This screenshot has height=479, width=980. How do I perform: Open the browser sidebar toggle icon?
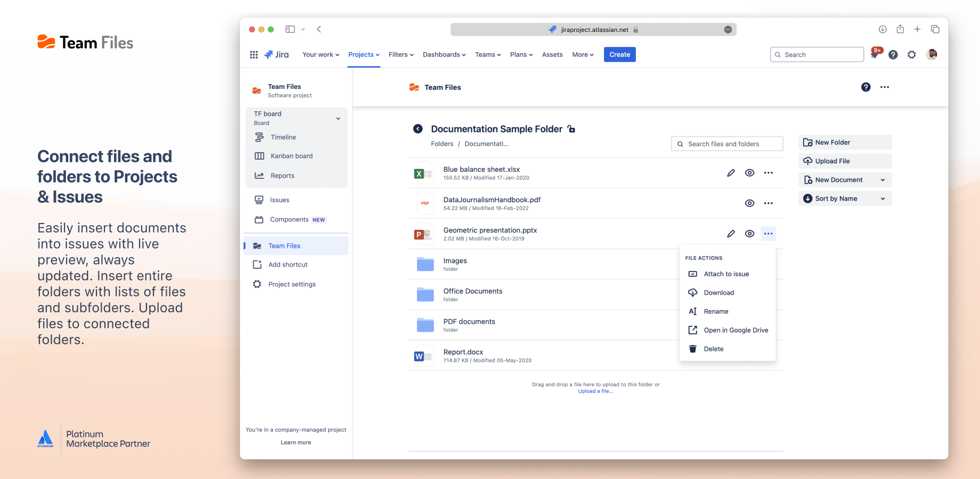290,29
